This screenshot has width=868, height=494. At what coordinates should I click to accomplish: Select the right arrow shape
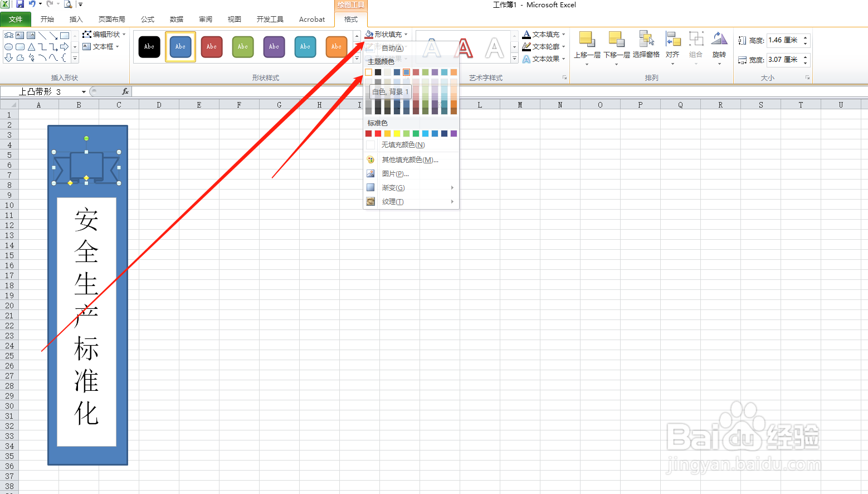coord(65,47)
